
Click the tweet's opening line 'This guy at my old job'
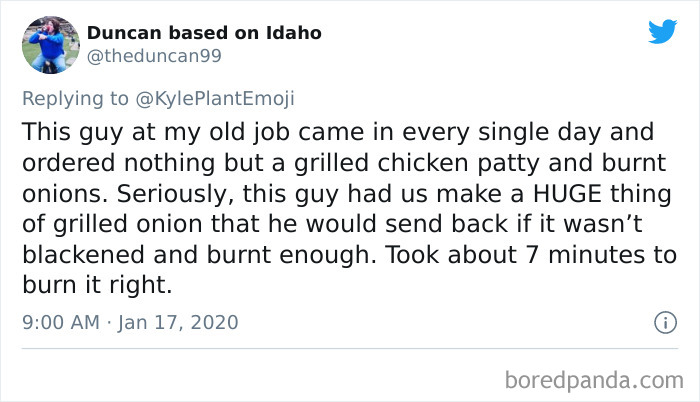[x=156, y=133]
